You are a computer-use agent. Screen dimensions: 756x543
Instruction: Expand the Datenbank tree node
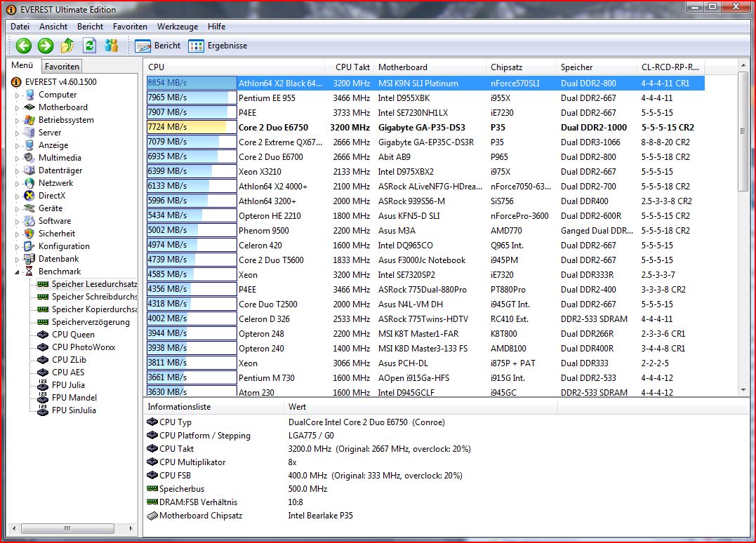(x=17, y=259)
